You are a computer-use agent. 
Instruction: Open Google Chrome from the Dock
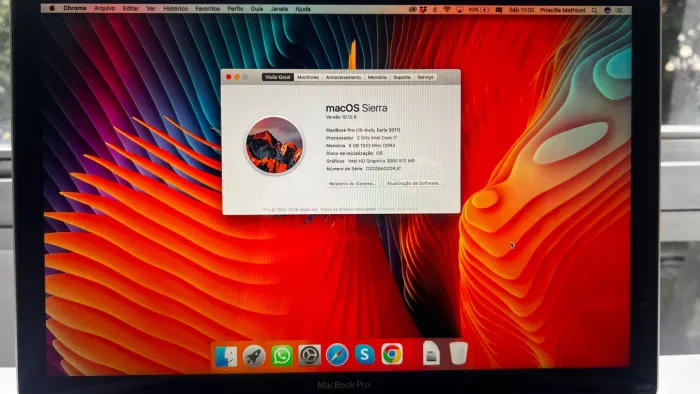pyautogui.click(x=392, y=354)
